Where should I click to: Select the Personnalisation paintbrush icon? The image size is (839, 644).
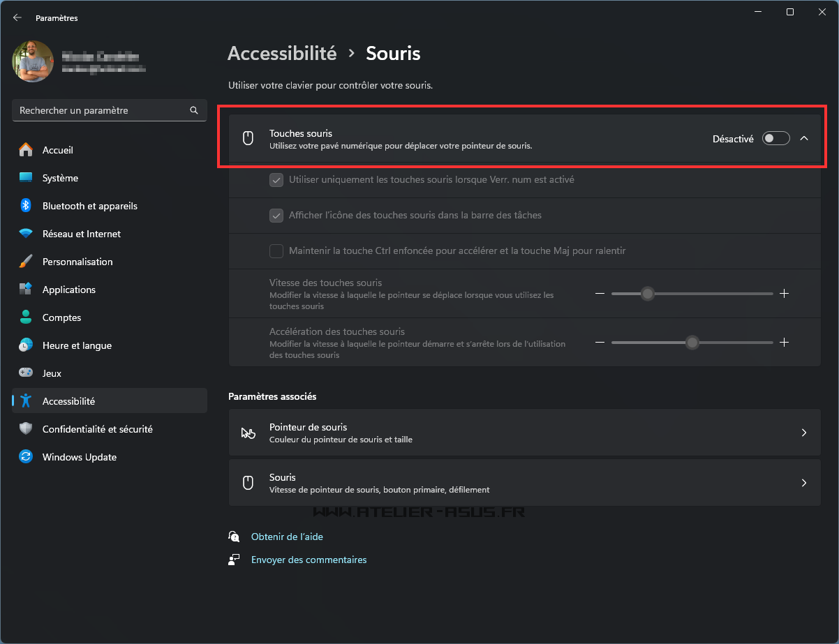26,262
